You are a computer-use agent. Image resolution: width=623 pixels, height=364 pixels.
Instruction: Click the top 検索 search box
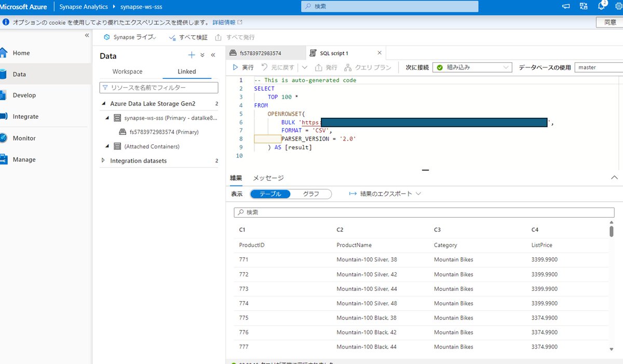[x=390, y=6]
